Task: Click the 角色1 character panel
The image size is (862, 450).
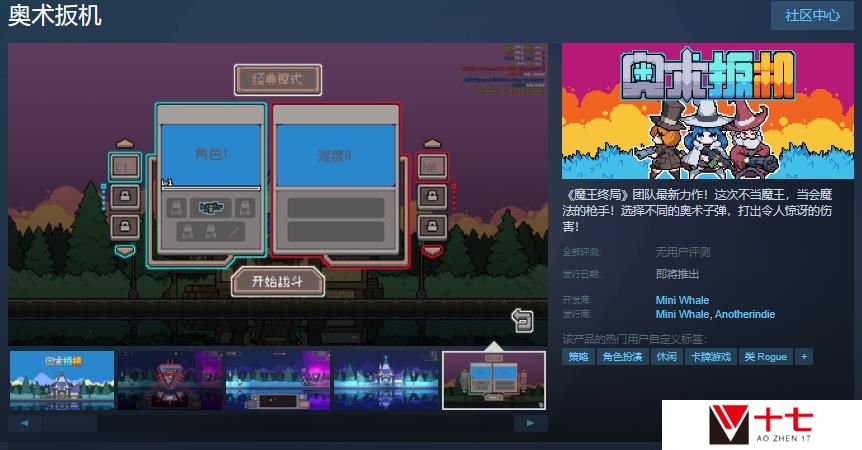Action: click(x=211, y=155)
